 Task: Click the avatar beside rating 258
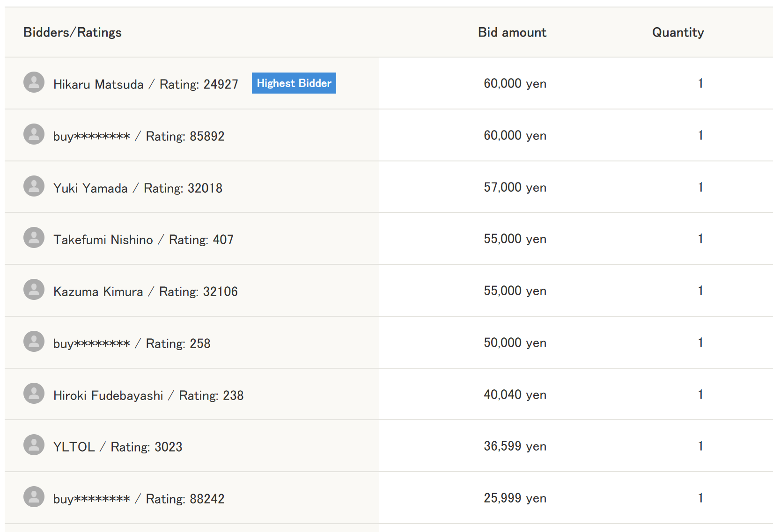[34, 342]
